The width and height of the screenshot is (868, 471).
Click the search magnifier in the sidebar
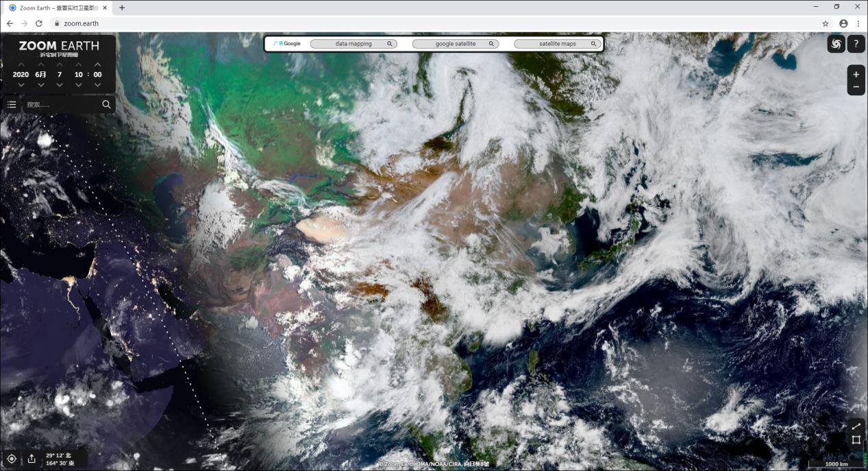pyautogui.click(x=107, y=104)
